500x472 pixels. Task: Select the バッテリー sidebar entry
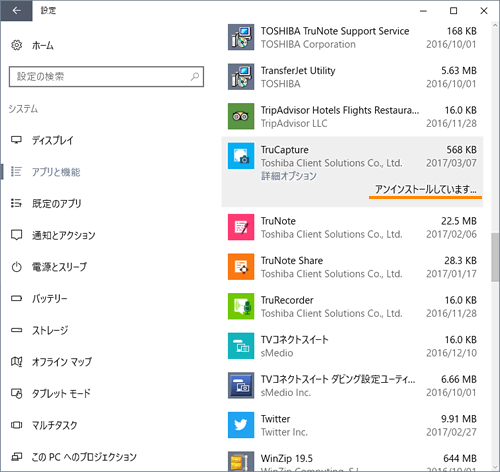pos(49,299)
